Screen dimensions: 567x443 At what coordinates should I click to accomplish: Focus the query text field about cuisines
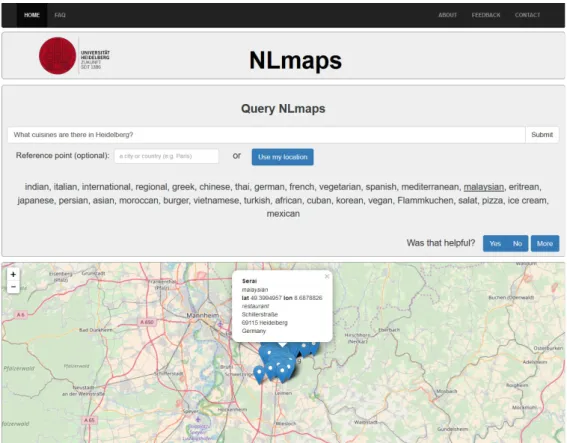click(267, 135)
